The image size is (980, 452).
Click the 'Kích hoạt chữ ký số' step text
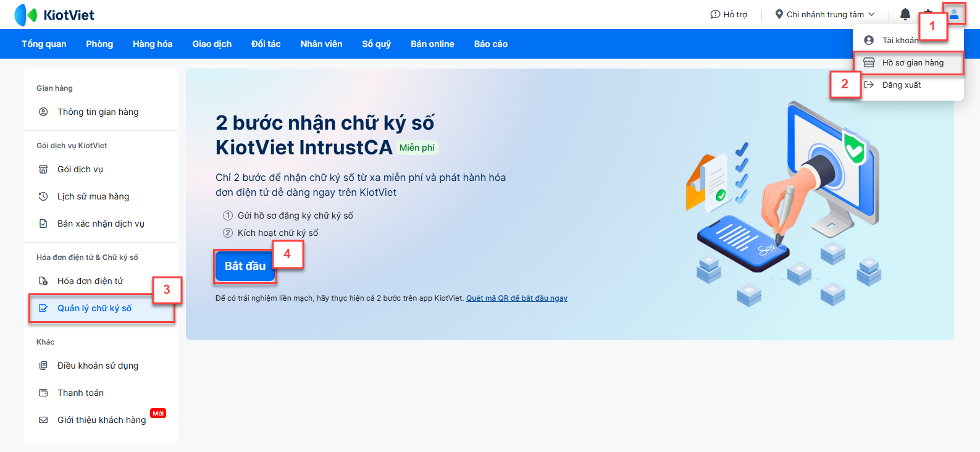pos(278,233)
